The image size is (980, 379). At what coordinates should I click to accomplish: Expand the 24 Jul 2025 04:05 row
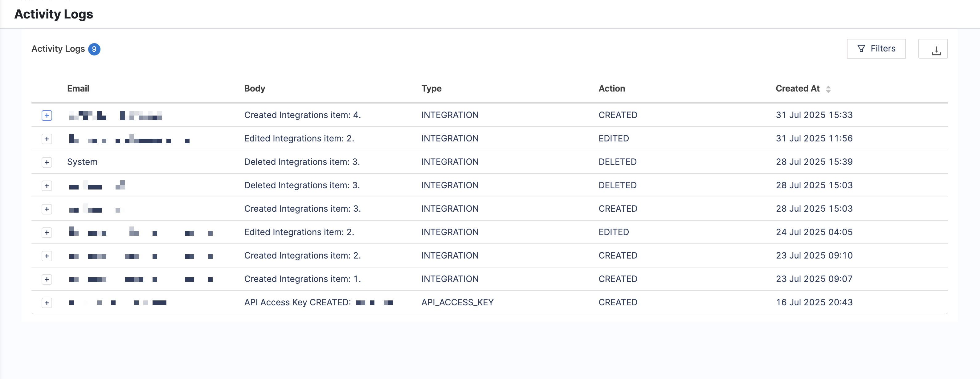[47, 233]
